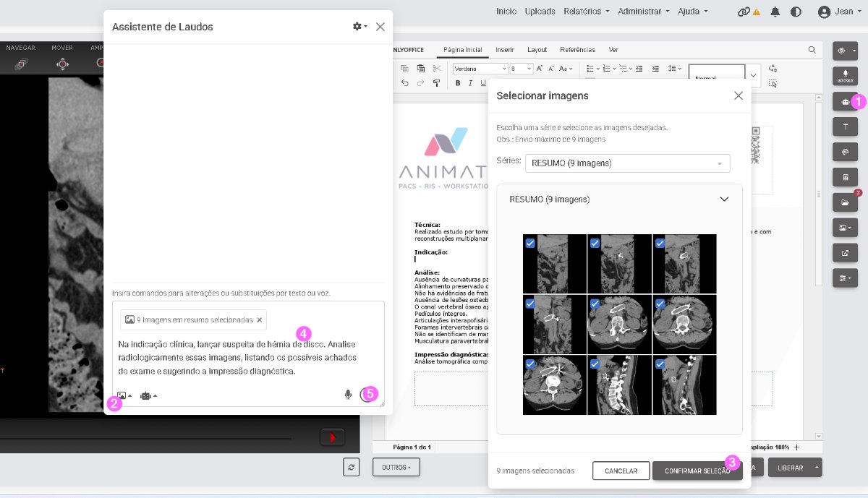Open the Séries dropdown showing RESUMO
This screenshot has width=868, height=498.
(x=627, y=163)
